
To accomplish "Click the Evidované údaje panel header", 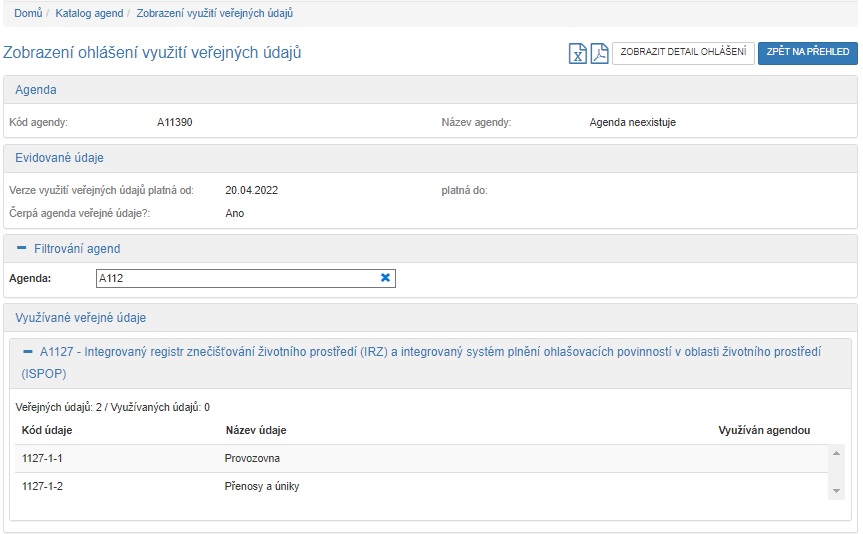I will coord(59,158).
